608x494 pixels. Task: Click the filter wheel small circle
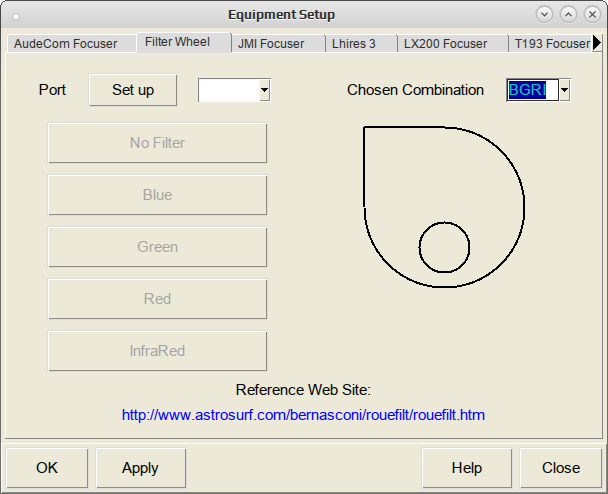tap(444, 247)
